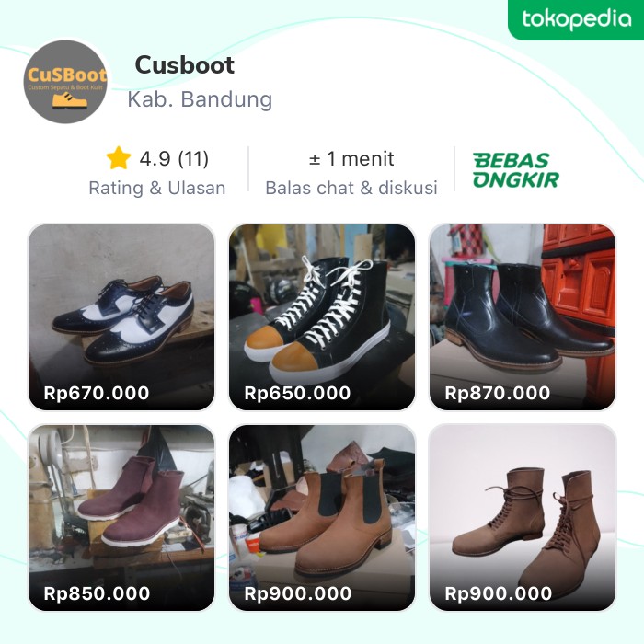Click the Bebas Ongkir free shipping badge

[x=516, y=170]
